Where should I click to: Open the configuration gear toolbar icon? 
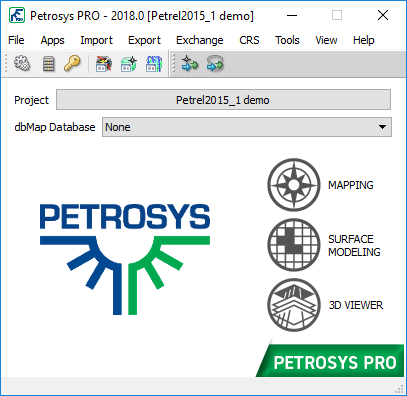tap(22, 63)
